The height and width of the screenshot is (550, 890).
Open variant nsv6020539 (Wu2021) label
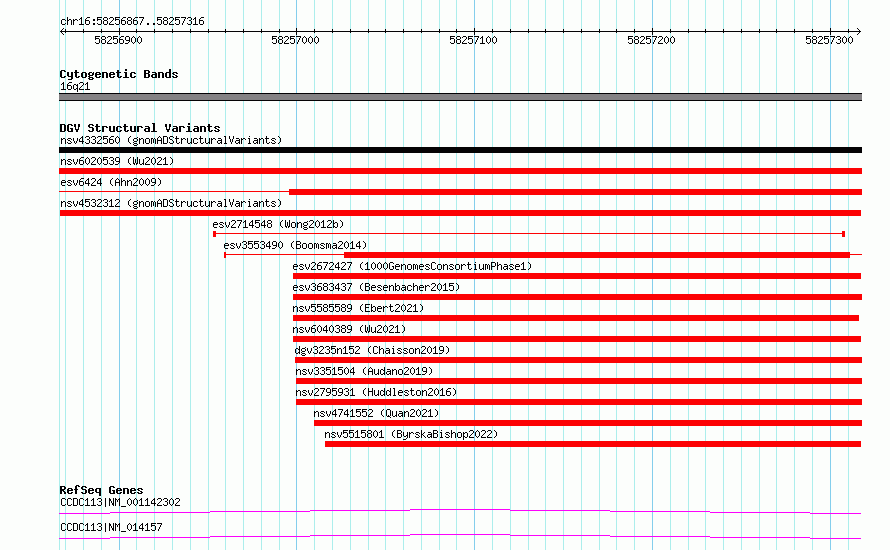tap(117, 161)
